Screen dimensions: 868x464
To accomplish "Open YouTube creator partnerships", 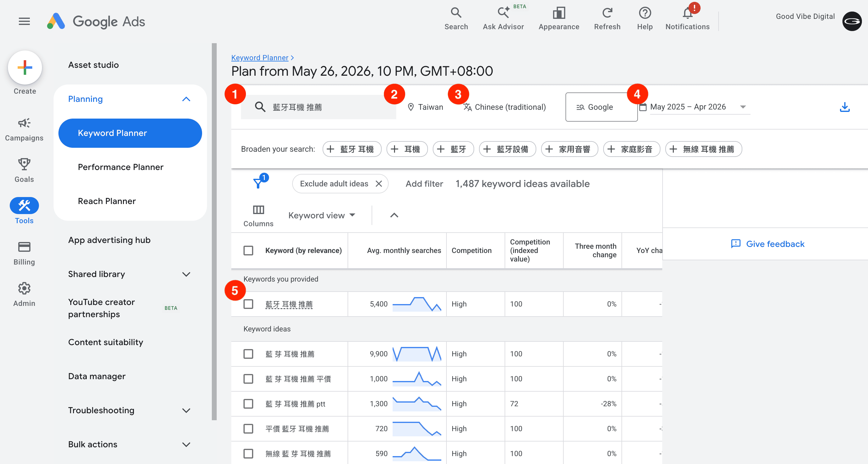I will click(101, 308).
